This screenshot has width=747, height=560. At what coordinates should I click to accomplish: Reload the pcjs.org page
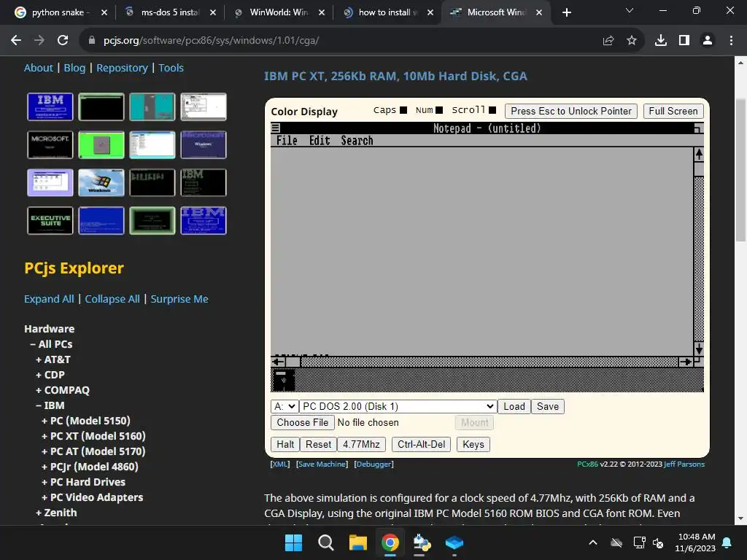point(63,41)
